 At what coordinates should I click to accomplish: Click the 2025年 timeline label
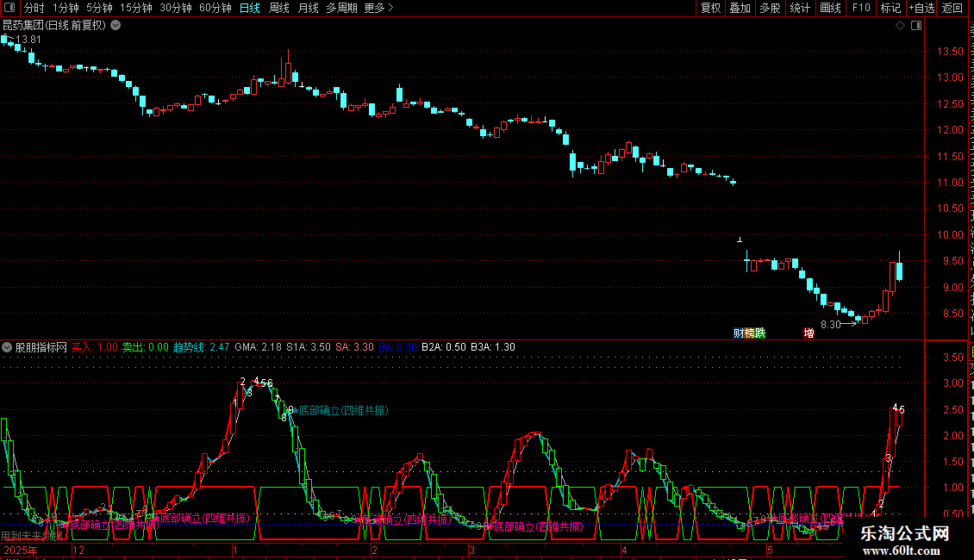pos(21,551)
